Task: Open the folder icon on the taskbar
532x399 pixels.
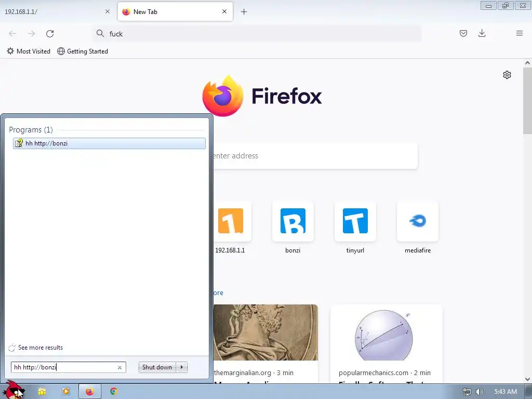Action: (42, 392)
